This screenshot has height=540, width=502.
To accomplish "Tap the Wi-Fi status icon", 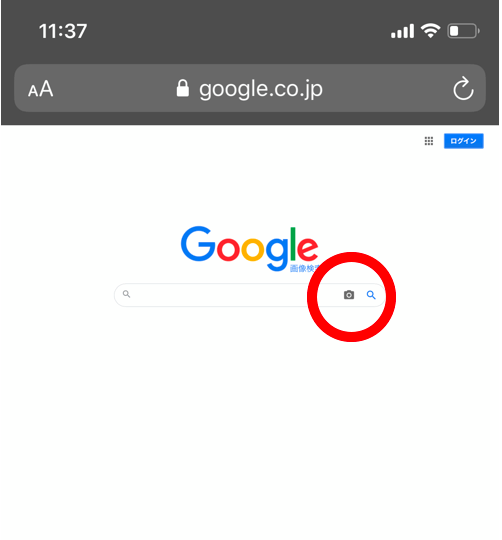I will click(430, 31).
